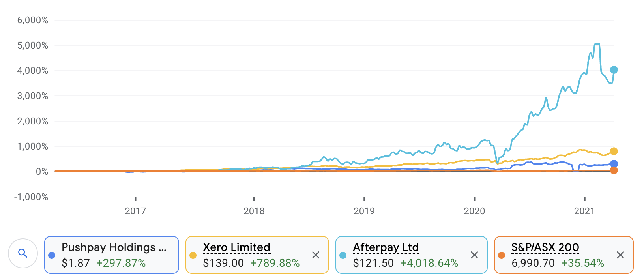This screenshot has height=277, width=644.
Task: Select the Pushpay Holdings chip
Action: (112, 255)
